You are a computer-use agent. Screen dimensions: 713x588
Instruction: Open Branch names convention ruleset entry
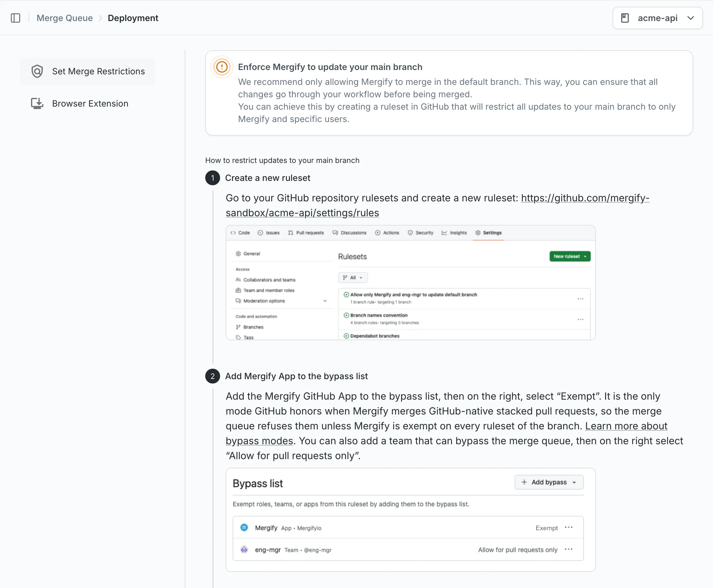(379, 315)
